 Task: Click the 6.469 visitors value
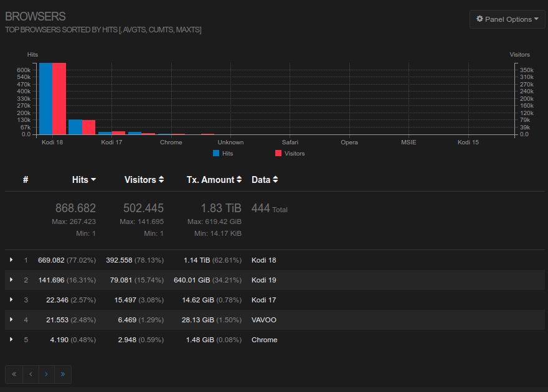click(x=127, y=320)
